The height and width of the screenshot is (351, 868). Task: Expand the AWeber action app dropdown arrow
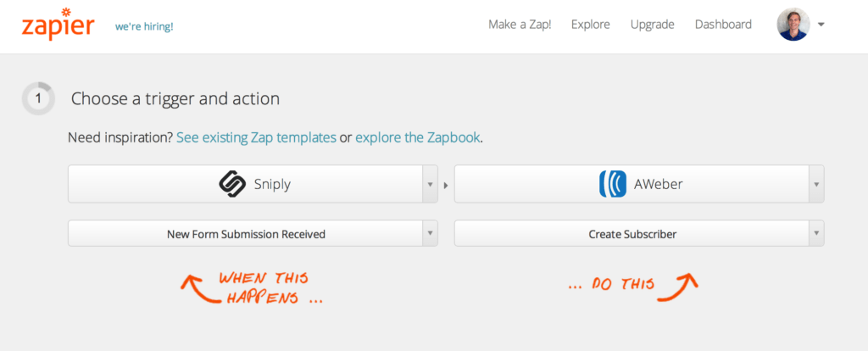coord(815,184)
